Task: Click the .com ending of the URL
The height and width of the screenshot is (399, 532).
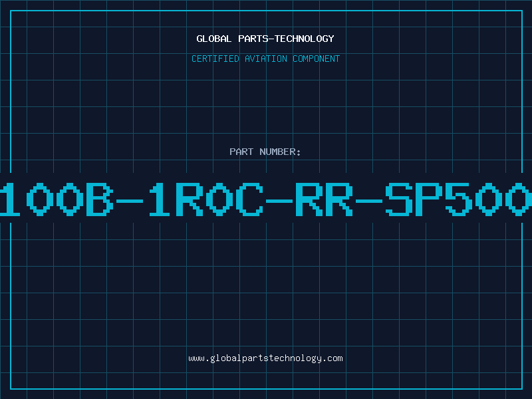Action: point(332,358)
